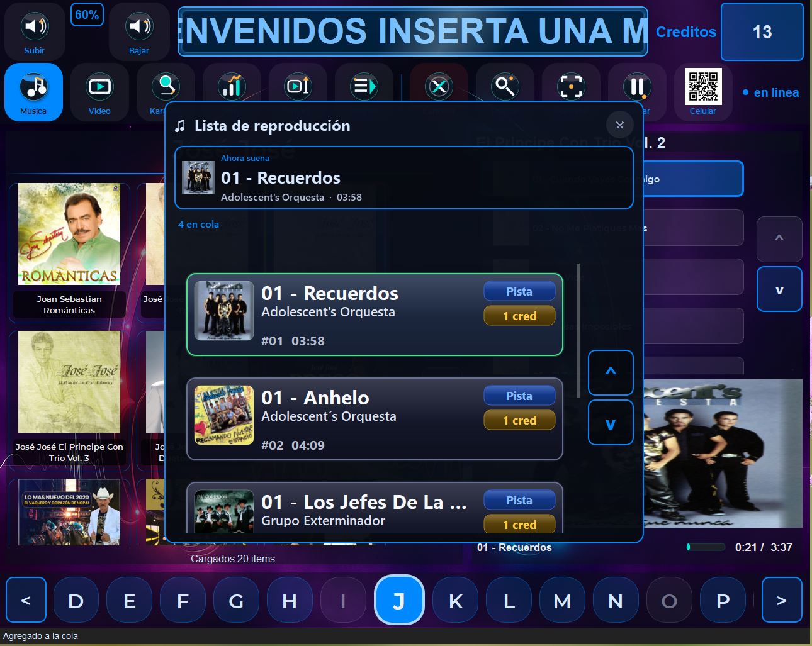Viewport: 812px width, 646px height.
Task: Click the 'Cargados 20 items.' text
Action: tap(234, 559)
